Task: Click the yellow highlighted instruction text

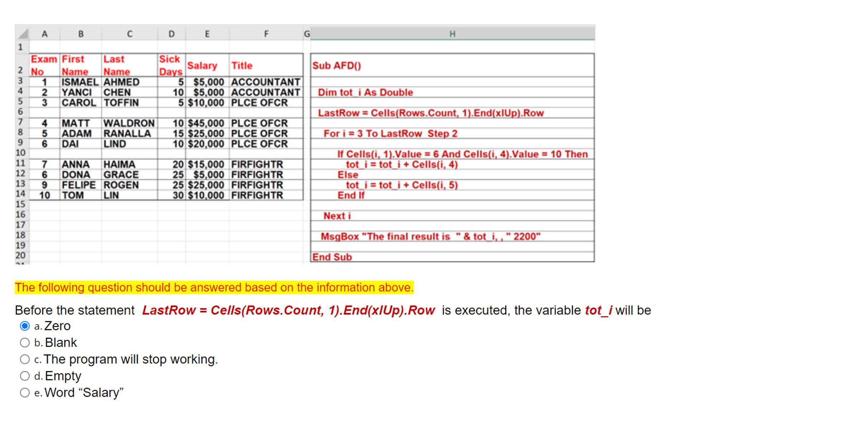Action: tap(214, 288)
